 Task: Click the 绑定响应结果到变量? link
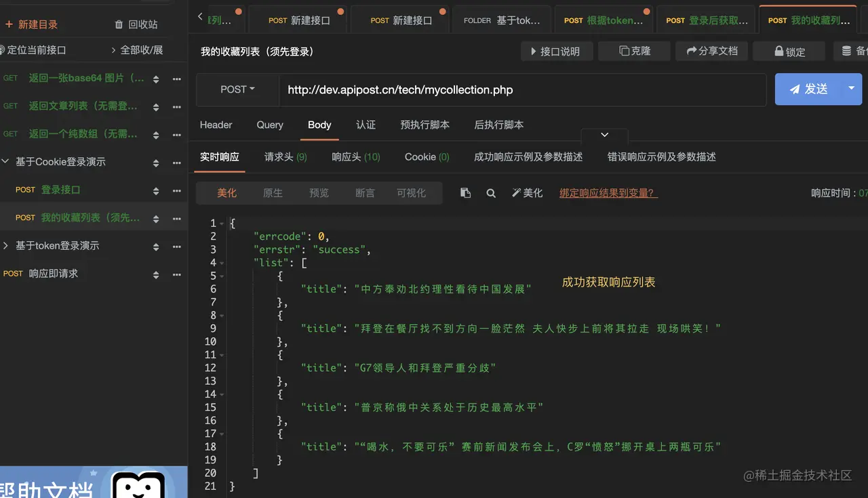608,193
